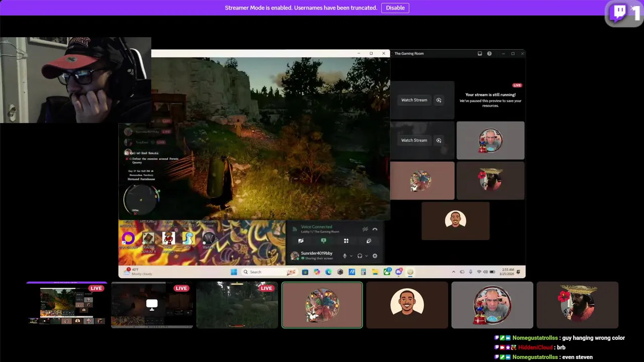This screenshot has height=362, width=644.
Task: Open the Windows Start button in the shared screen
Action: pos(233,272)
